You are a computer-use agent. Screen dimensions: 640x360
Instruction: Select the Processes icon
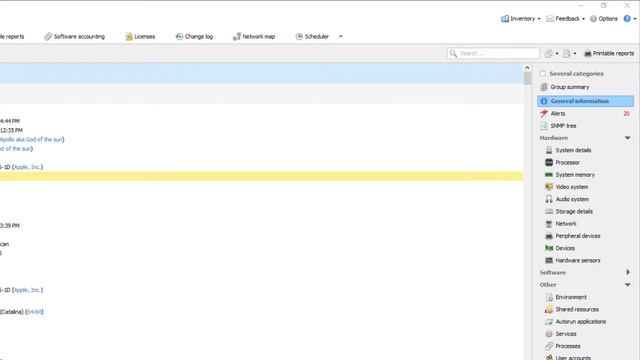549,346
